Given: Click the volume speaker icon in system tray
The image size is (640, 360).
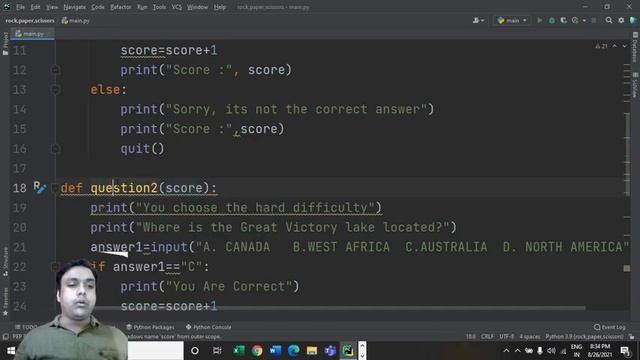Looking at the screenshot, I should [551, 351].
